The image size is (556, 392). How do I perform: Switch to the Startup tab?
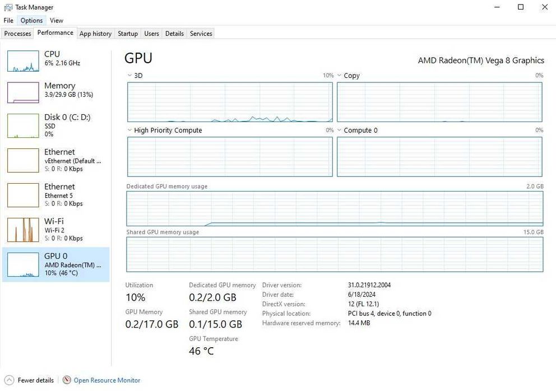(x=128, y=34)
